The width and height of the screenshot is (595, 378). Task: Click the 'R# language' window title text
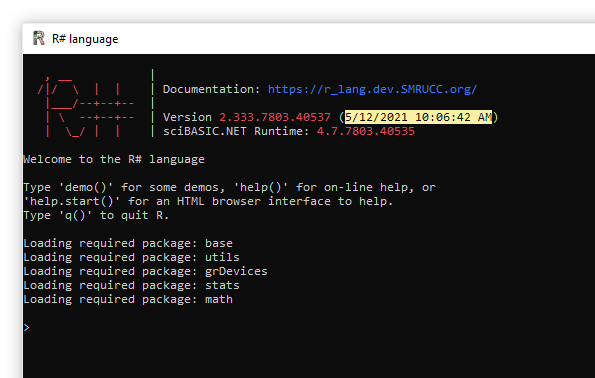click(x=85, y=39)
